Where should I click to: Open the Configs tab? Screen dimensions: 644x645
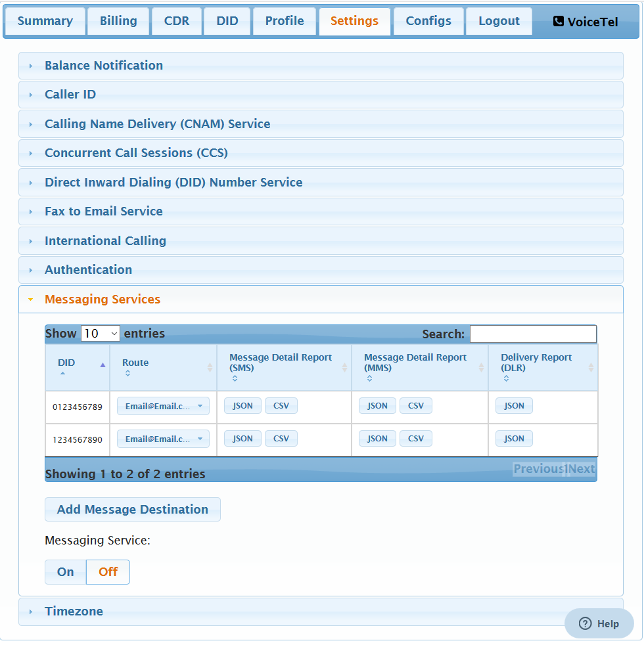pos(428,22)
